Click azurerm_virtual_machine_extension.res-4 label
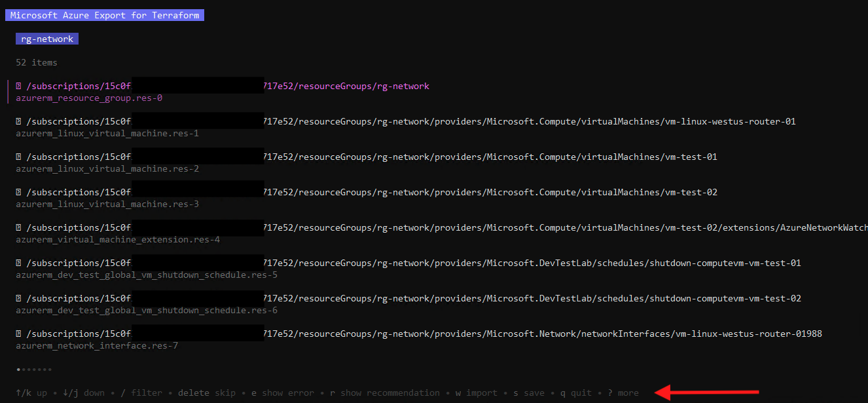 click(x=118, y=240)
